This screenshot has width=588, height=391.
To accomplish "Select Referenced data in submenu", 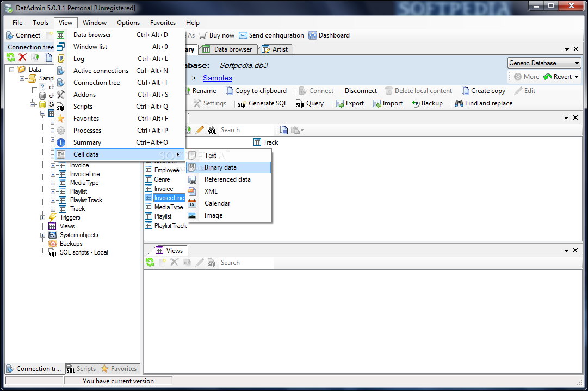I will (229, 179).
